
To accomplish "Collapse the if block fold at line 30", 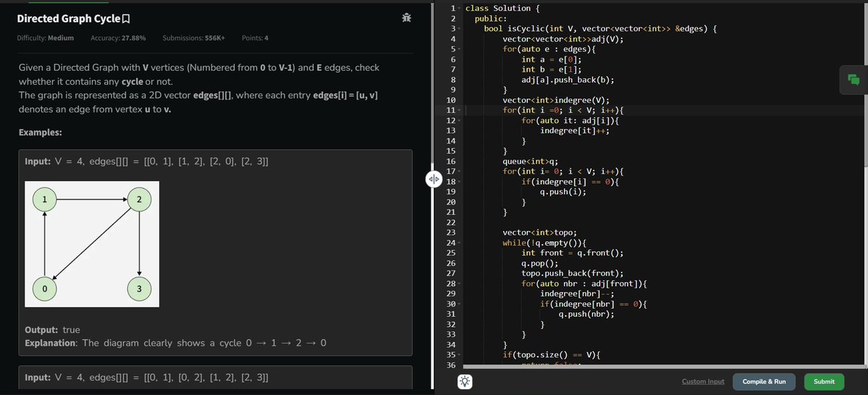I will (x=459, y=304).
